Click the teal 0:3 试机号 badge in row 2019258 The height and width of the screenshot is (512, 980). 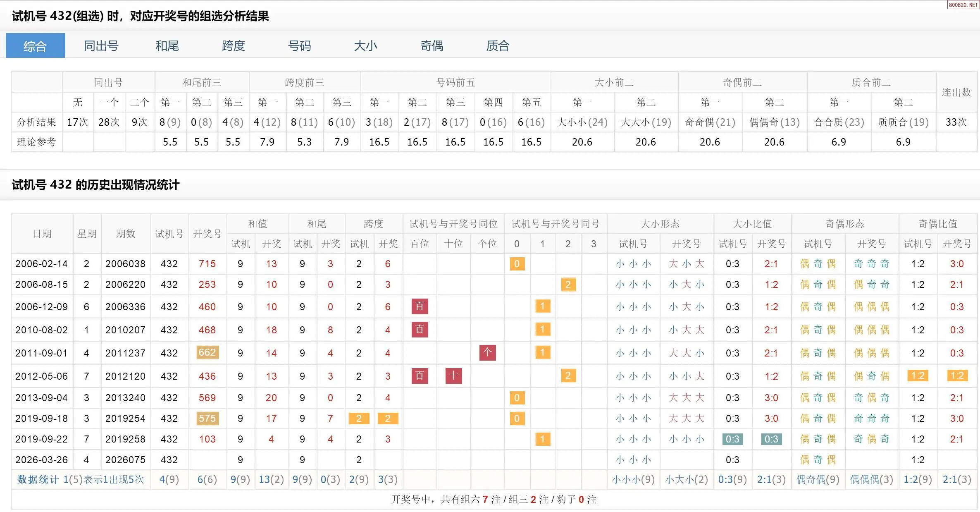click(x=732, y=439)
